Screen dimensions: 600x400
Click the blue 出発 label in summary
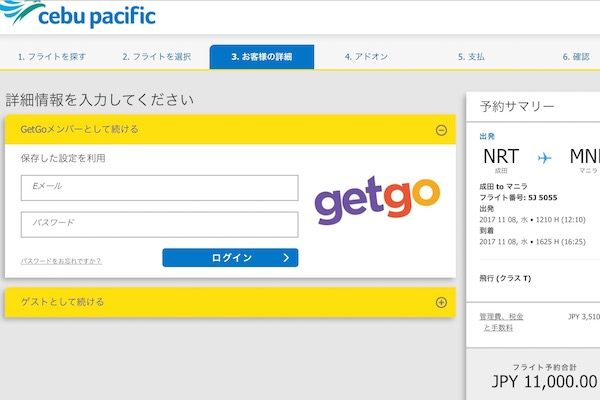(487, 136)
